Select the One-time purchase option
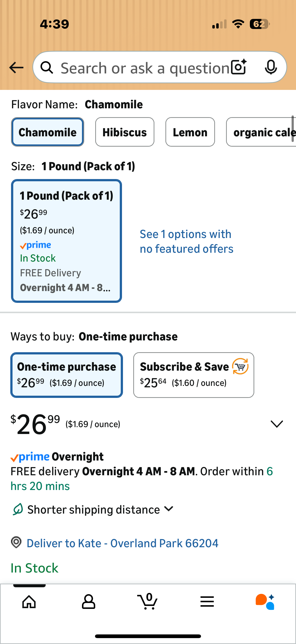The width and height of the screenshot is (296, 644). [x=67, y=375]
